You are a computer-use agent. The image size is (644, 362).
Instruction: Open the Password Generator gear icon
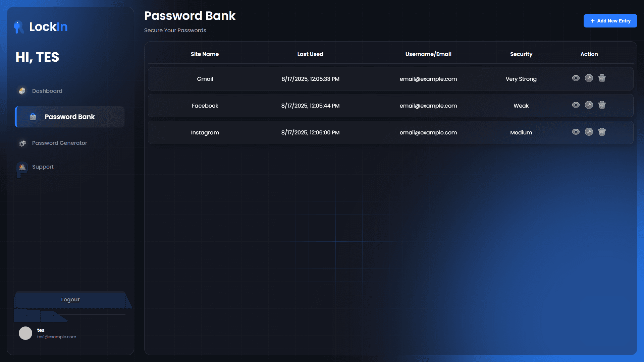pos(22,143)
